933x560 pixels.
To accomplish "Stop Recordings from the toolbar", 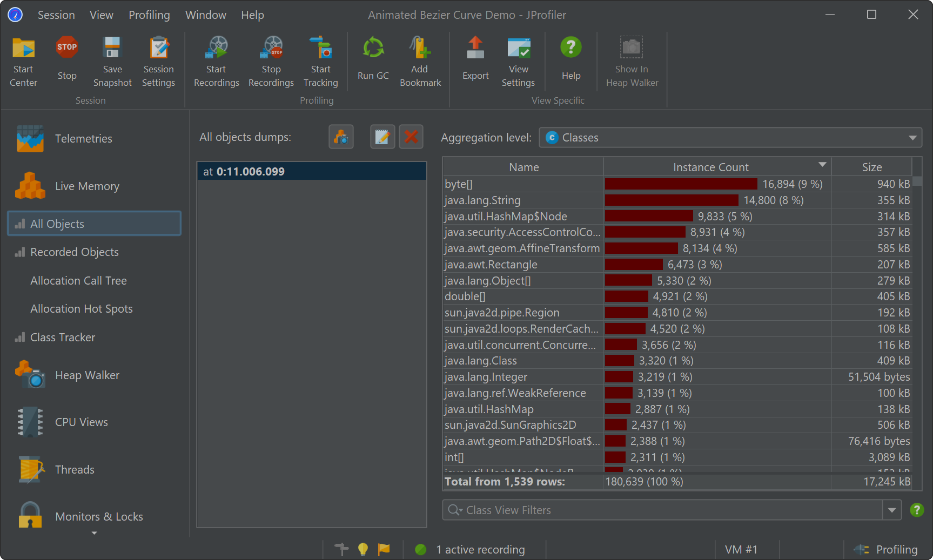I will click(271, 62).
